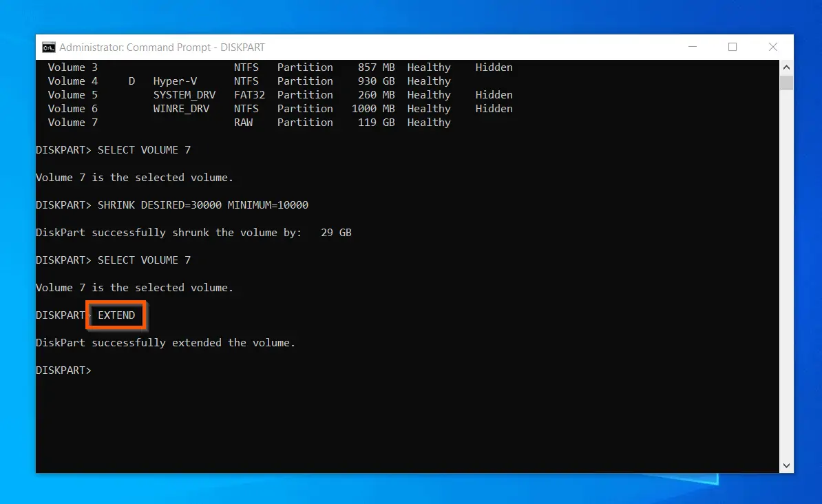
Task: Click 'DiskPart successfully extended the volume.' message
Action: coord(166,342)
